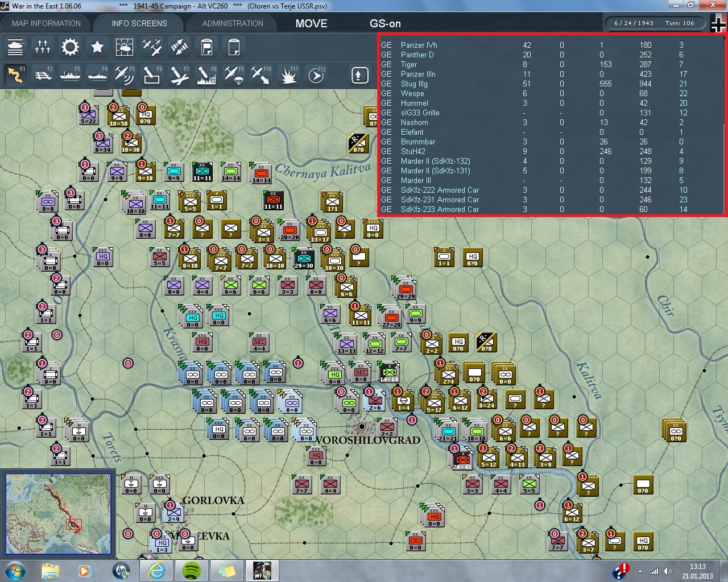Select F7 Bomb Airfield mode
Screen dimensions: 728x582
tap(179, 75)
